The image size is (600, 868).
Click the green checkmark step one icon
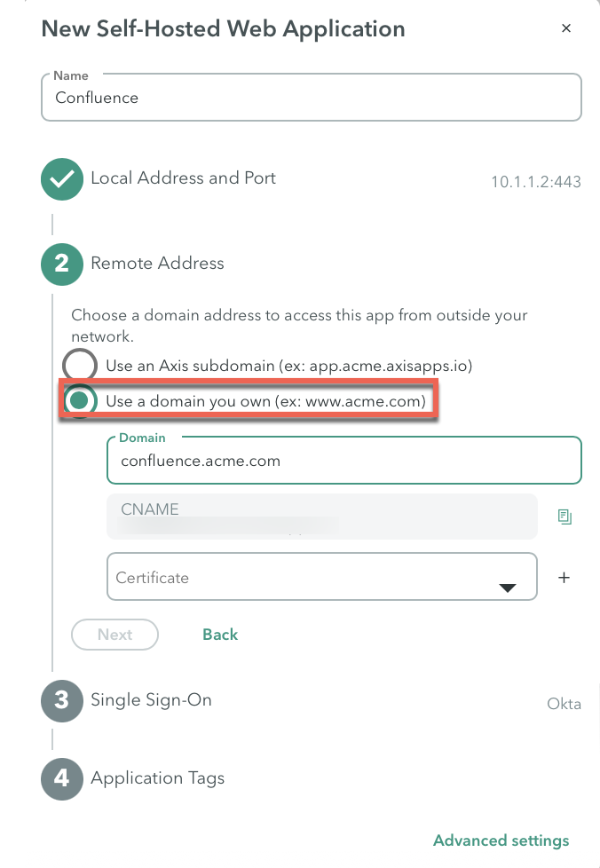tap(62, 179)
